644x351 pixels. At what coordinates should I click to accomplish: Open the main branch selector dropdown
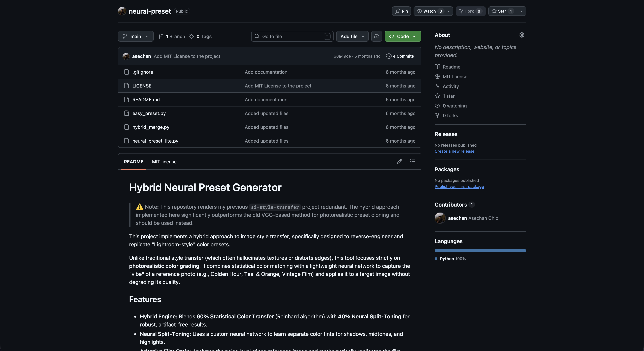tap(136, 36)
